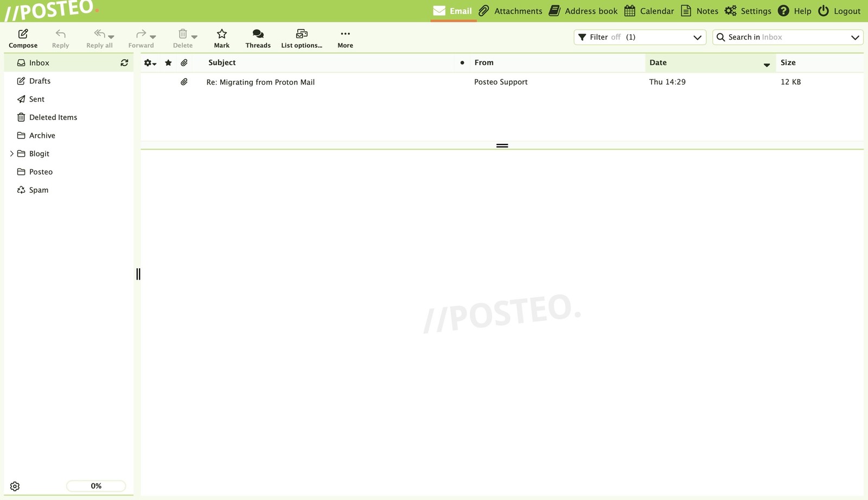Click the Reply toolbar button
868x500 pixels.
point(60,39)
